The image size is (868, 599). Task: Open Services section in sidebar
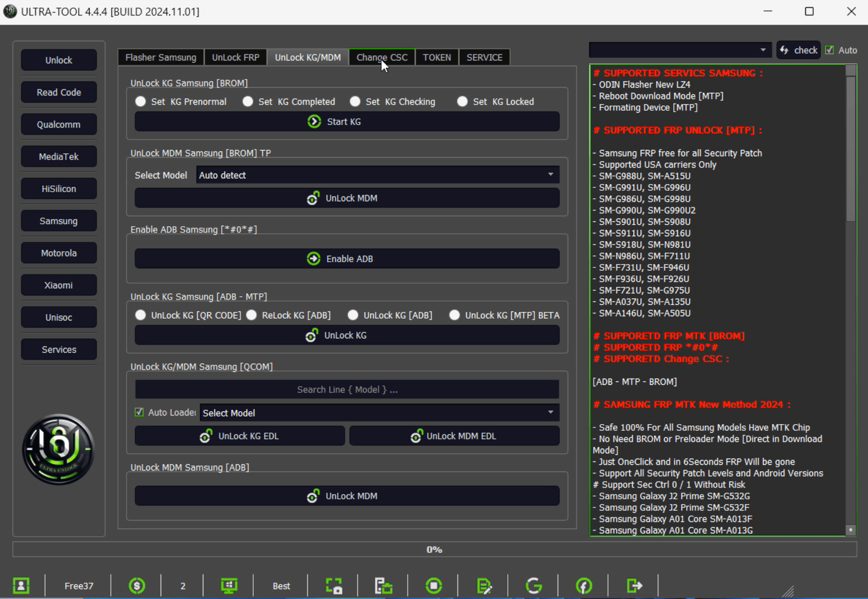click(59, 349)
